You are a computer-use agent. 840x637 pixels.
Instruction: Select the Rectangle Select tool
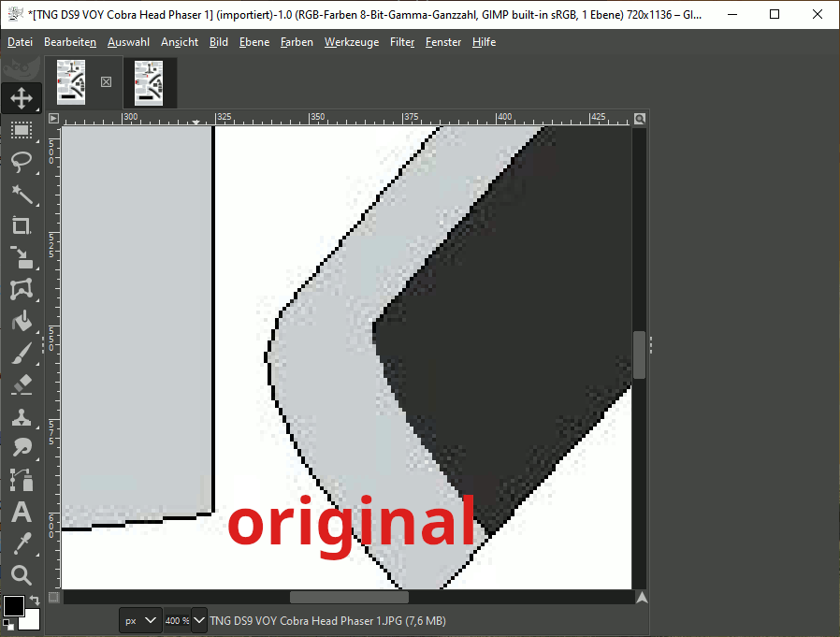coord(21,130)
